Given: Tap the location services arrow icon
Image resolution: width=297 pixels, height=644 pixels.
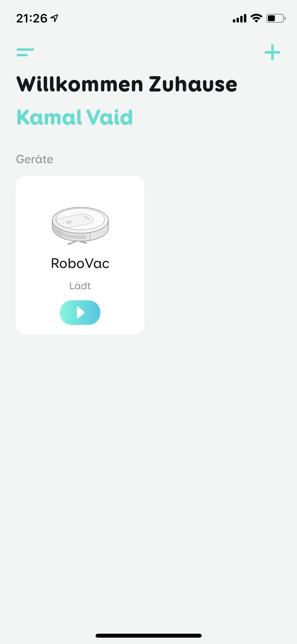Looking at the screenshot, I should point(54,18).
